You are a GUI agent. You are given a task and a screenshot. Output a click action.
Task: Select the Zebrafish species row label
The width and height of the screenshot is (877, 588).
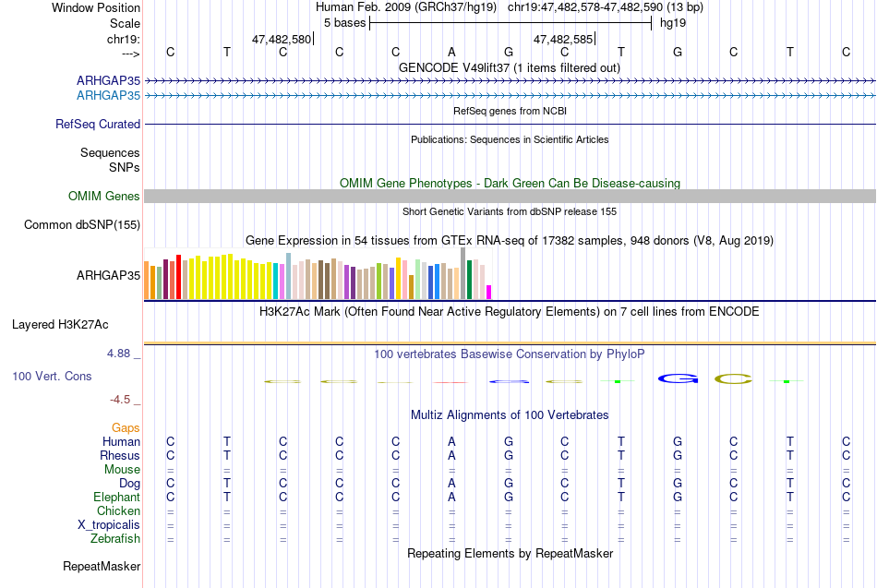click(115, 539)
